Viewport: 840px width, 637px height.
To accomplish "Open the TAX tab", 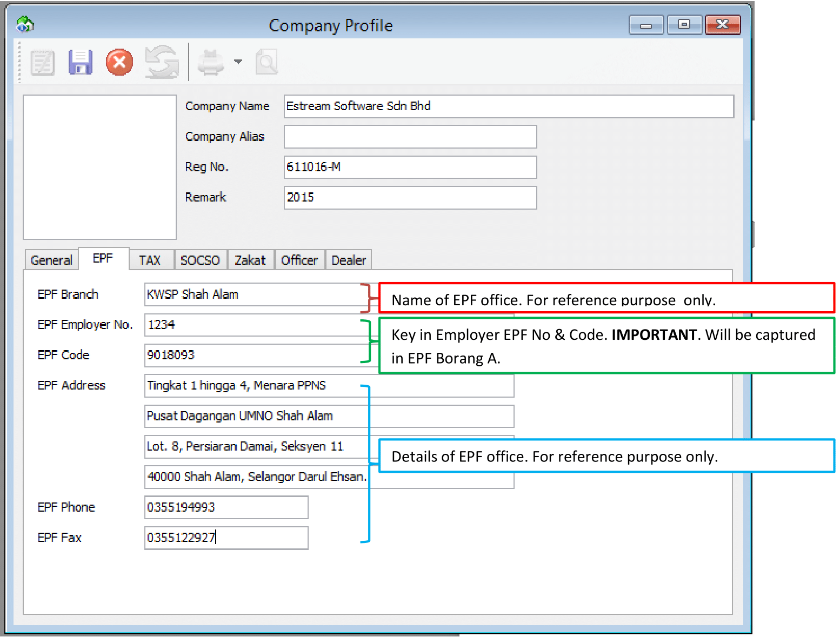I will coord(150,260).
